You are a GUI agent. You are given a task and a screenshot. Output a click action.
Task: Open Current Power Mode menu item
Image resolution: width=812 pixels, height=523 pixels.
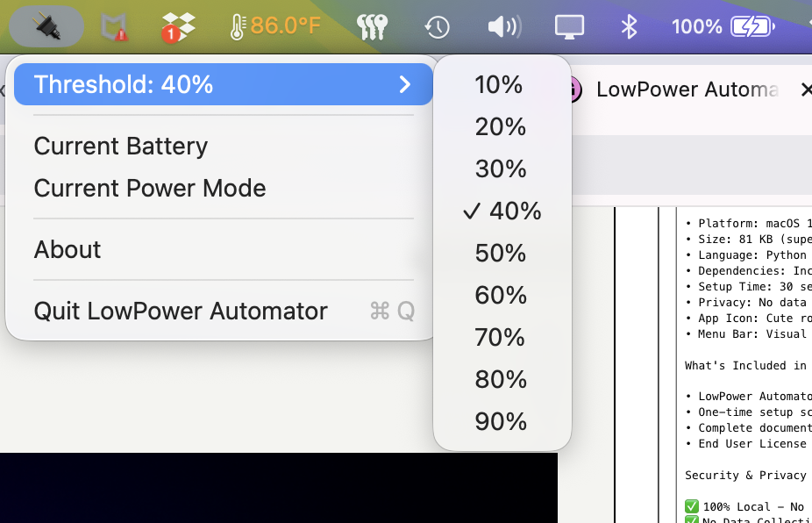click(x=150, y=188)
